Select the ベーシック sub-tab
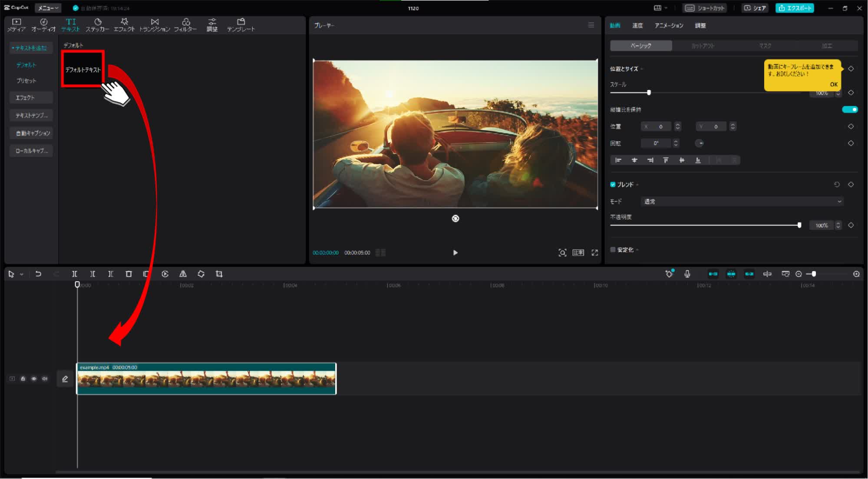Viewport: 868px width, 479px height. [641, 46]
